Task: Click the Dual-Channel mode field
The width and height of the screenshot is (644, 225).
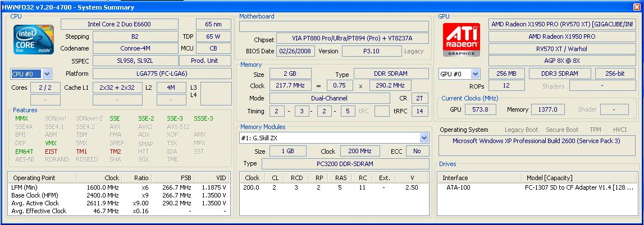Action: [330, 99]
